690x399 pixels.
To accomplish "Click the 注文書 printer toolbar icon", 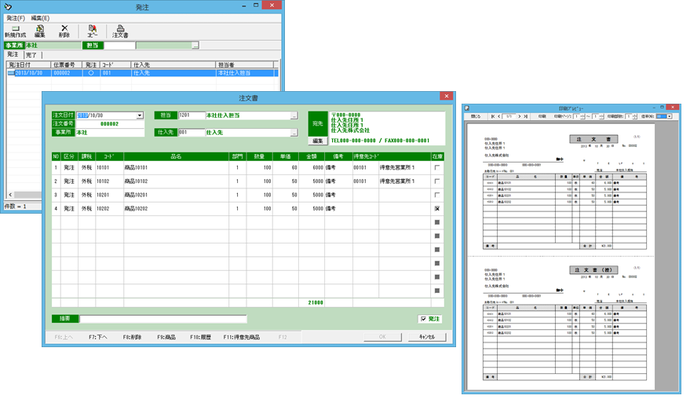I will click(x=120, y=31).
